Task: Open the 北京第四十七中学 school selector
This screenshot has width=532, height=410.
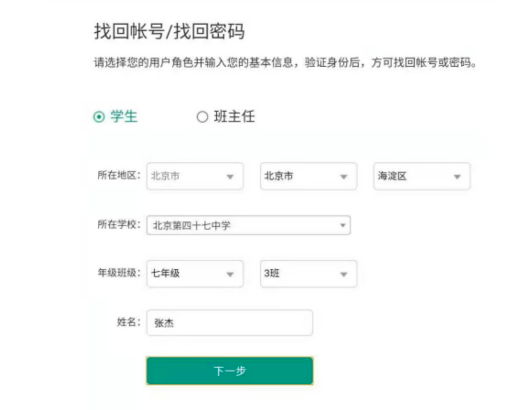Action: (248, 225)
